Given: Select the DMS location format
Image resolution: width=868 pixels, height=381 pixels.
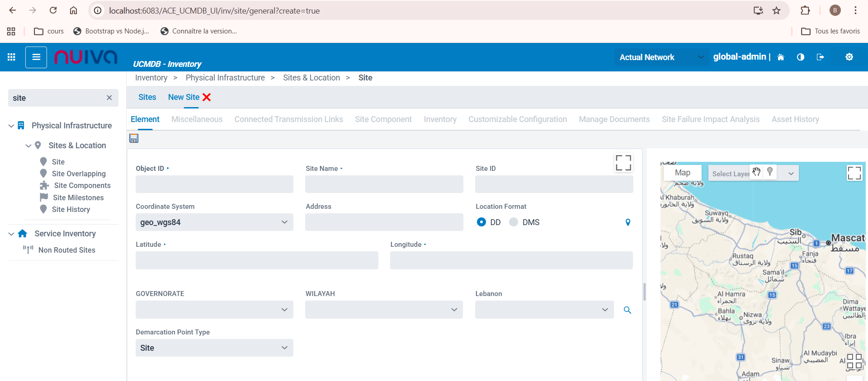Looking at the screenshot, I should point(514,222).
